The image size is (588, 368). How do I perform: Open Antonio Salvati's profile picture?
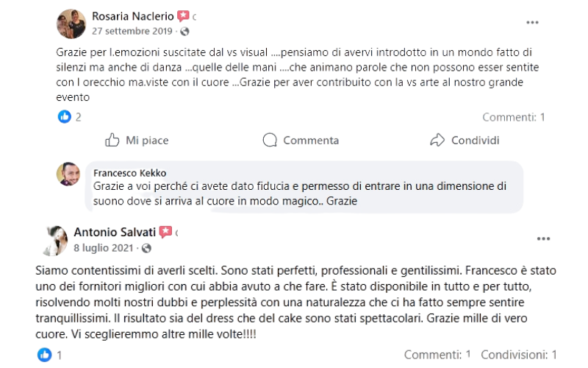tap(57, 241)
